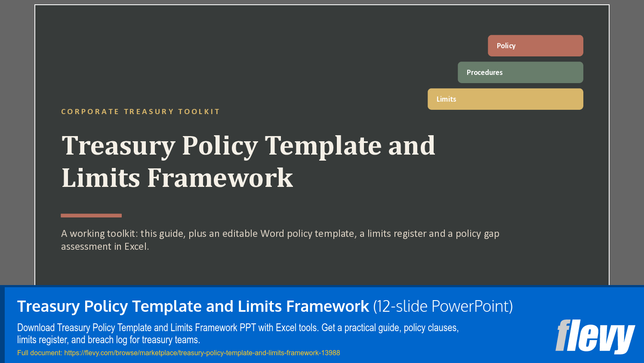Click the banner title '(12-slide PowerPoint)'
This screenshot has width=644, height=363.
point(443,306)
